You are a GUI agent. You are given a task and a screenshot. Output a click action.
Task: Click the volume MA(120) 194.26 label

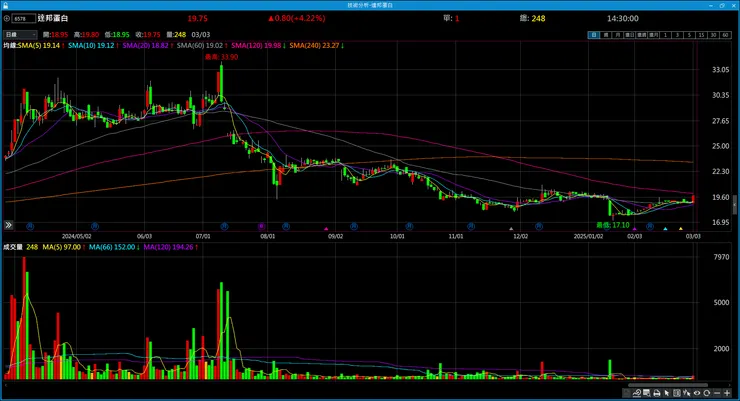[170, 247]
